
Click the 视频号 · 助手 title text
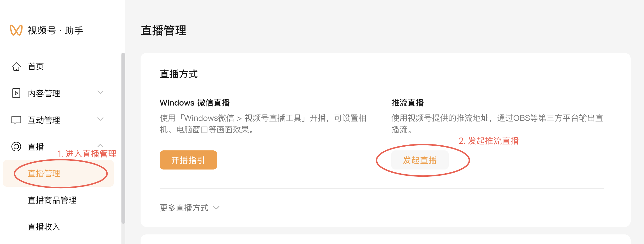point(55,31)
